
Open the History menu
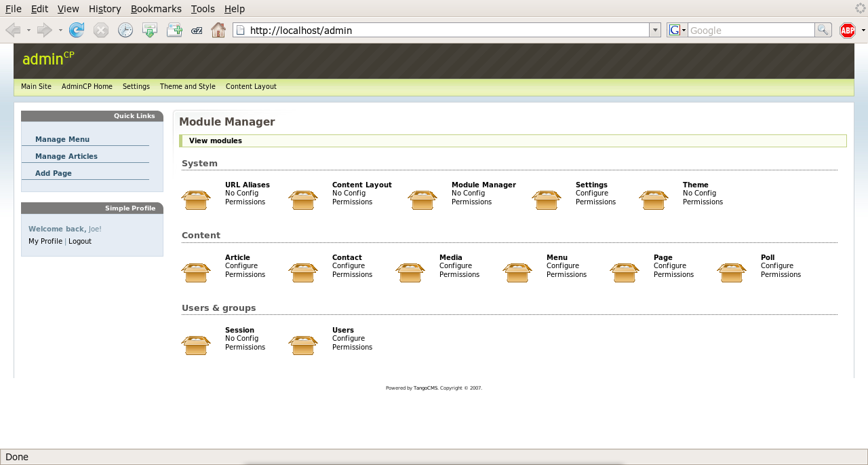click(104, 9)
